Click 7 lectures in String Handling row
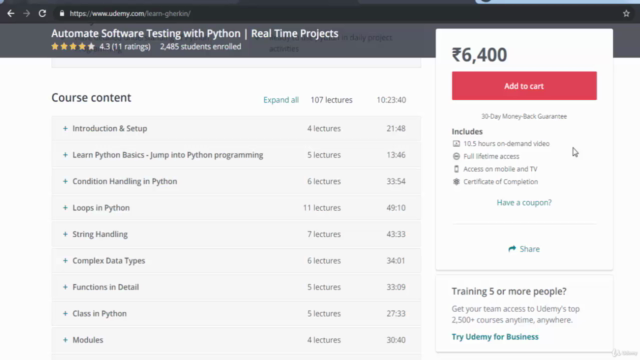This screenshot has height=360, width=640. [x=324, y=234]
